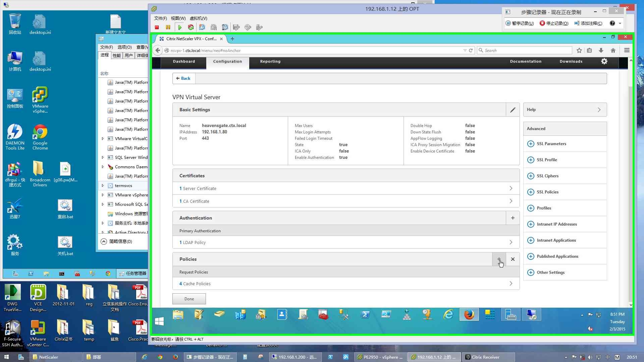
Task: Add an Authentication policy with plus
Action: [x=513, y=218]
